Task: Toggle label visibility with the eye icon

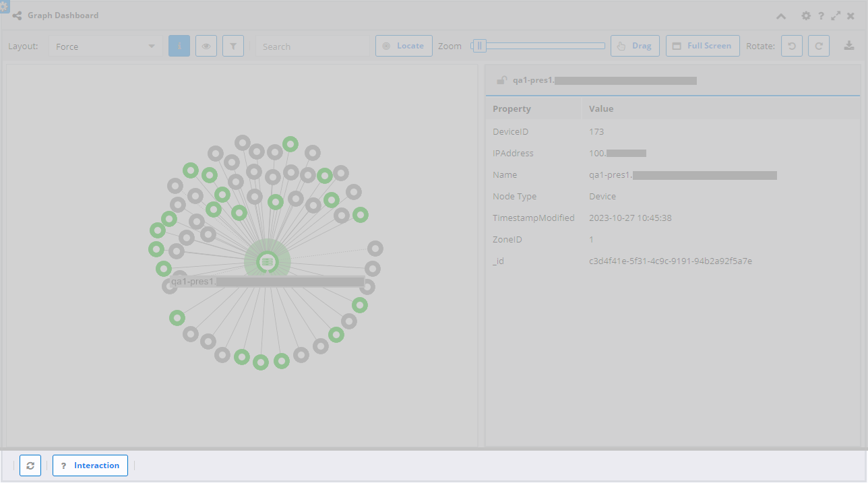Action: click(206, 45)
